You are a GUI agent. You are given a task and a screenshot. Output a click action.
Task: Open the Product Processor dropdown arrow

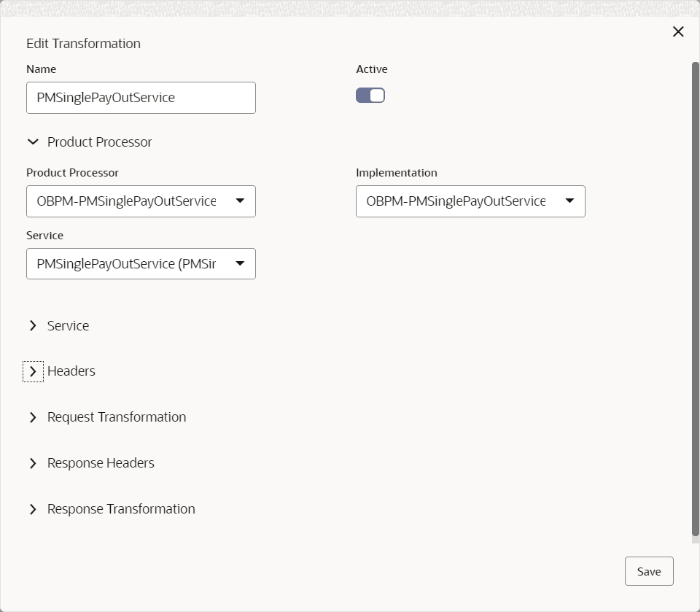click(240, 201)
